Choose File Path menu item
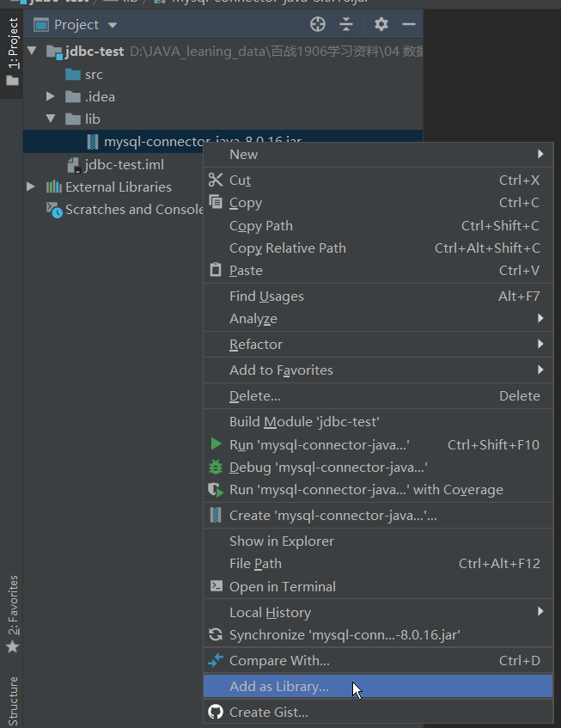This screenshot has height=728, width=561. [378, 564]
